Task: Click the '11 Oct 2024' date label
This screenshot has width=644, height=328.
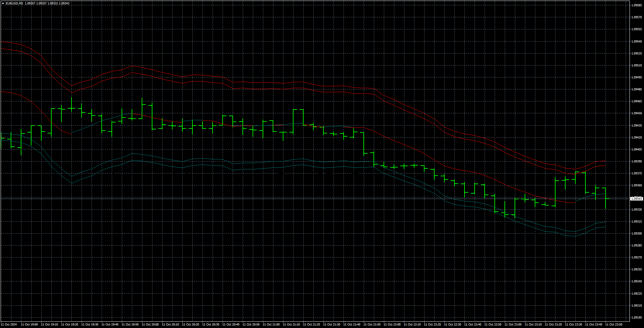Action: click(9, 325)
